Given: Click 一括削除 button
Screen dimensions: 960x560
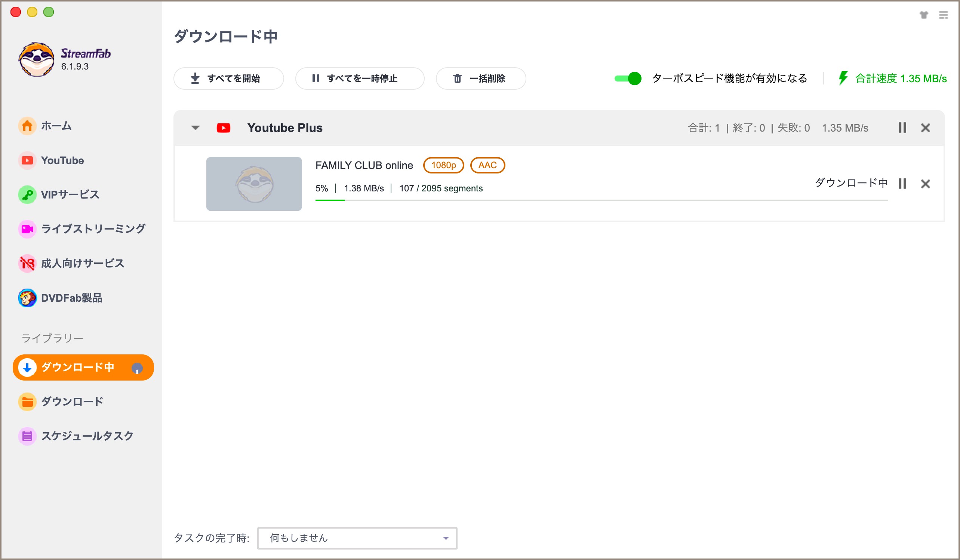Looking at the screenshot, I should click(x=481, y=79).
